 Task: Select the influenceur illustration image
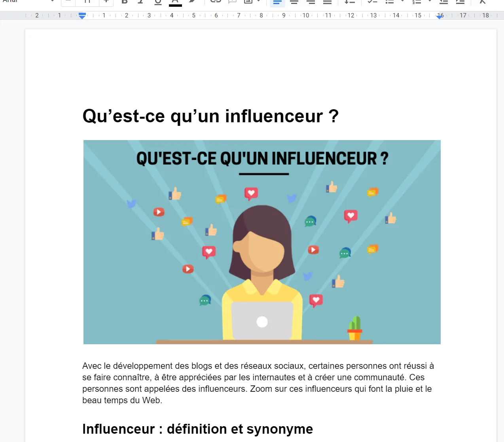(x=262, y=242)
